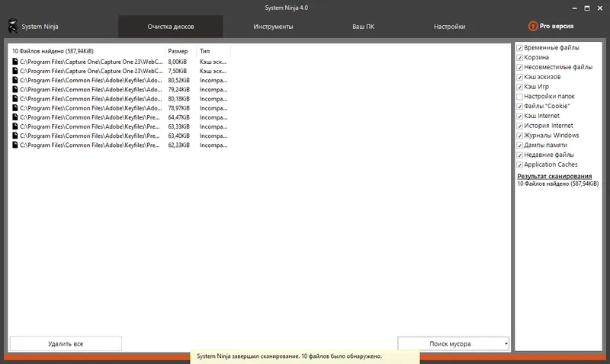Click the Удалить все button
The height and width of the screenshot is (364, 610).
66,343
